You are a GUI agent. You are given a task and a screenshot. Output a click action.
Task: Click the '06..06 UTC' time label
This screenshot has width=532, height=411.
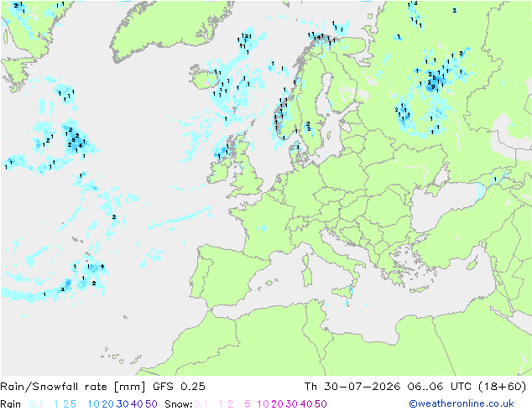click(438, 387)
